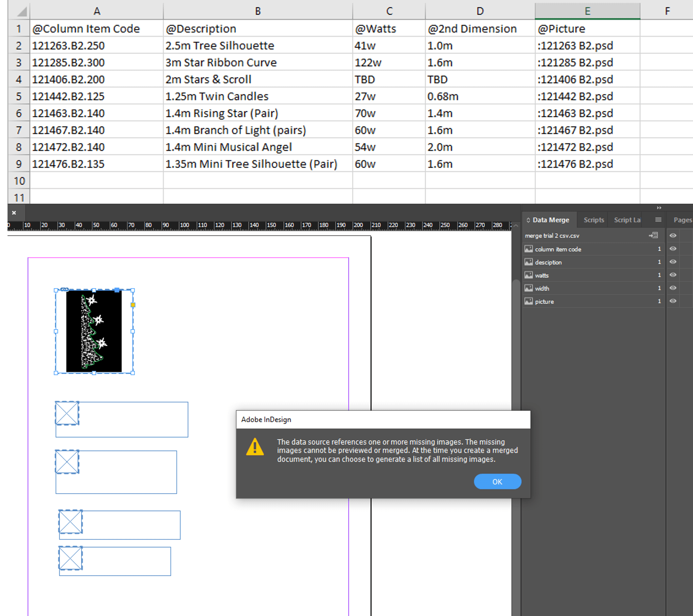693x616 pixels.
Task: Switch to the Pages panel tab
Action: pyautogui.click(x=682, y=220)
